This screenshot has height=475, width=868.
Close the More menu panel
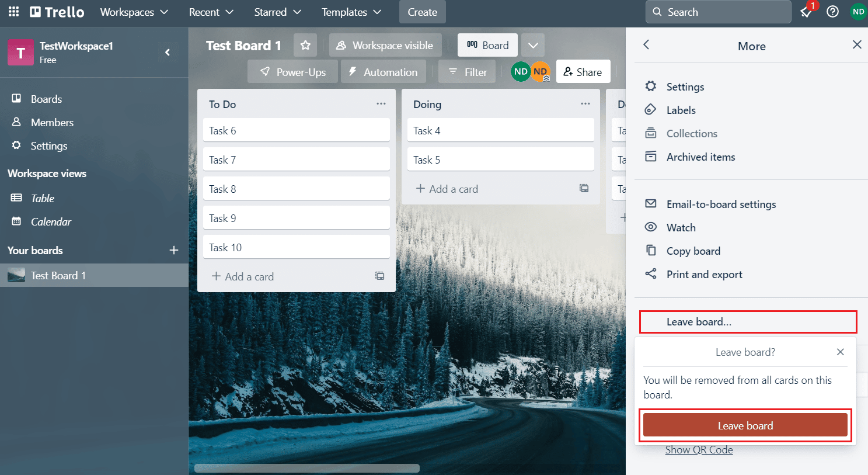pos(857,44)
